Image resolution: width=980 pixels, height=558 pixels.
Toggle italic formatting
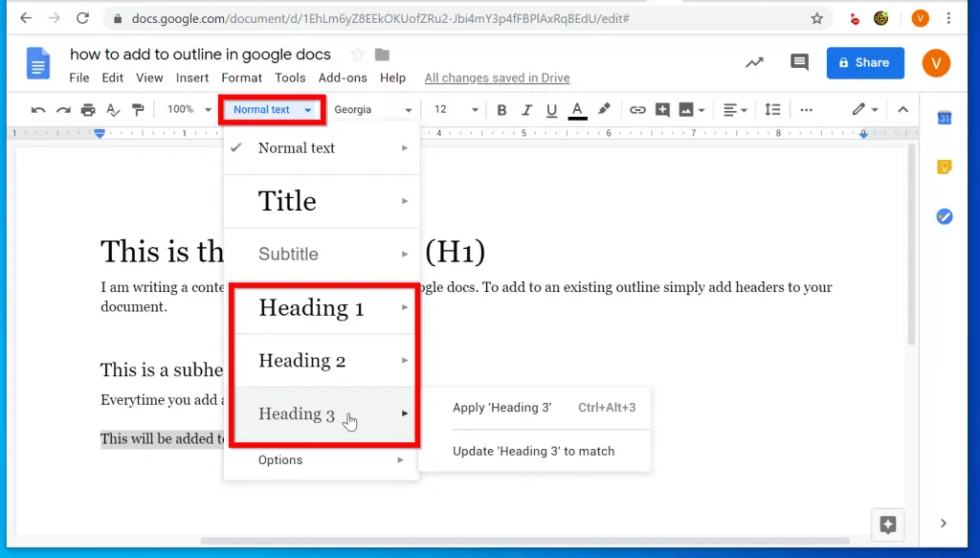[526, 110]
